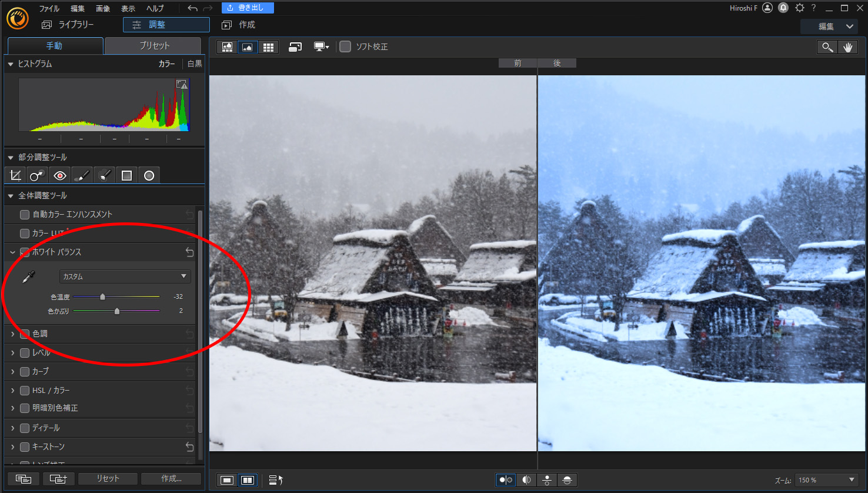Click the undo arrow in the title bar
The image size is (868, 493).
tap(192, 8)
